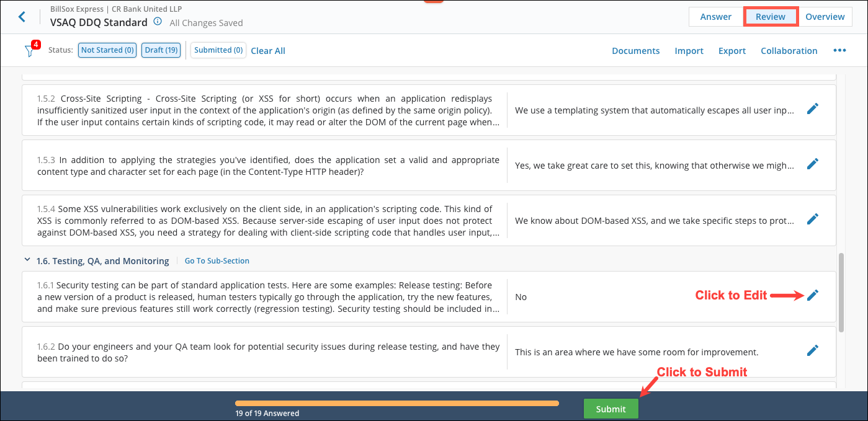Edit answer for question 1.5.2
Viewport: 868px width, 421px height.
812,109
